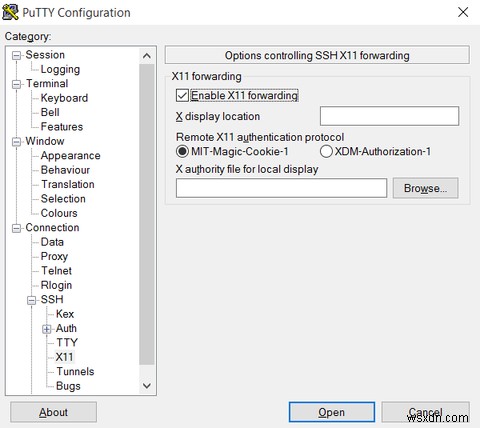Select the X11 tree item
Image resolution: width=480 pixels, height=428 pixels.
(x=64, y=357)
